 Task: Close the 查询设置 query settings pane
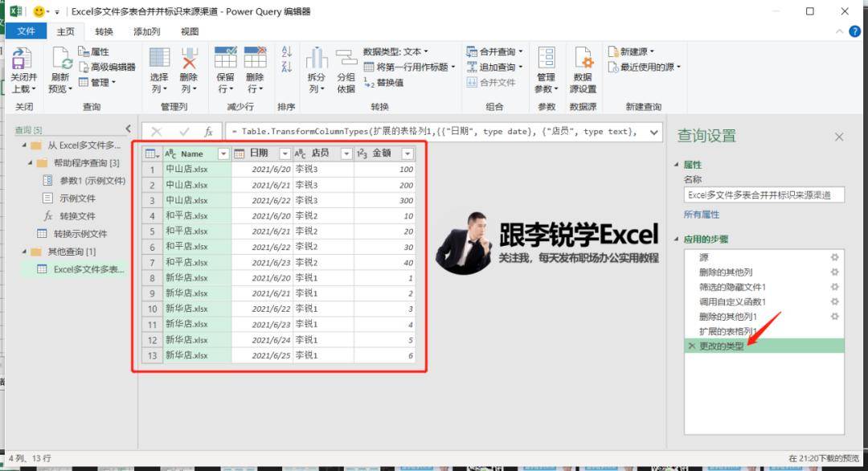click(839, 137)
